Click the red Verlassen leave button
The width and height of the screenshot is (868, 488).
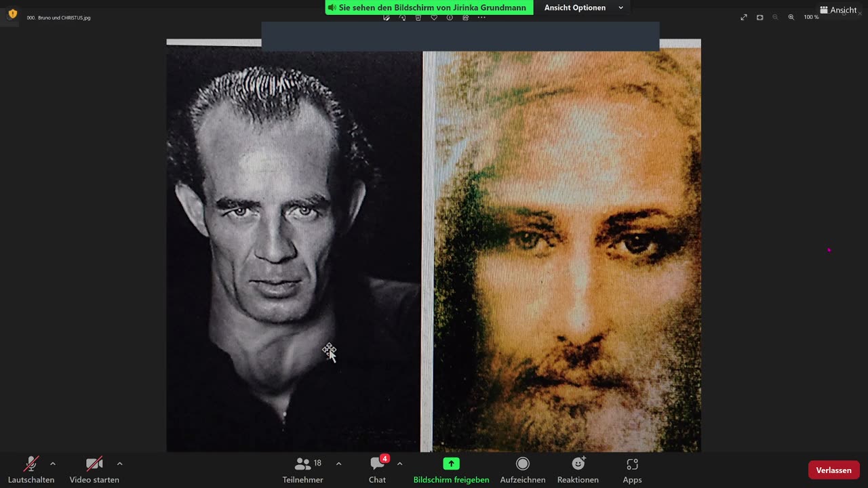click(x=833, y=470)
